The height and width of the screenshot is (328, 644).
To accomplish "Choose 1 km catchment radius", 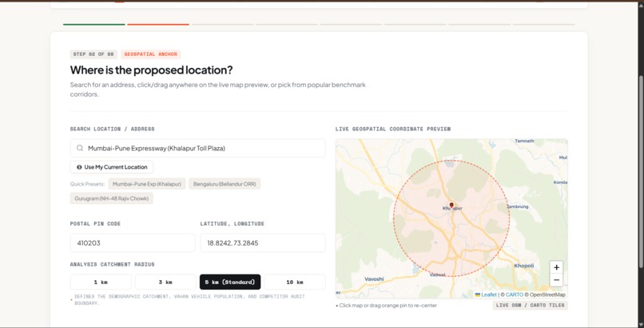I will tap(101, 282).
